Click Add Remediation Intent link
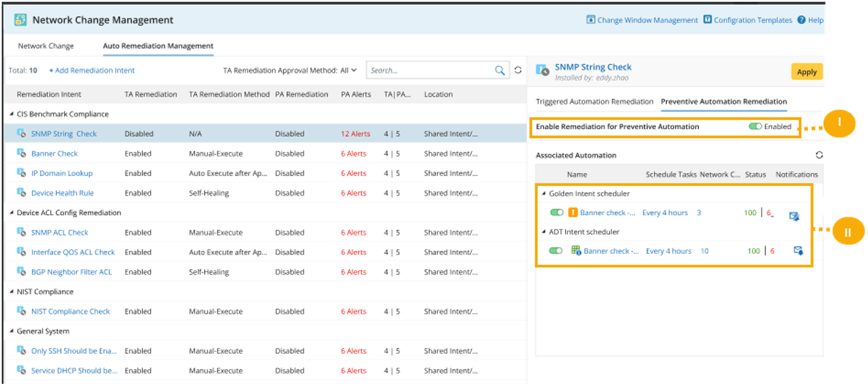868x388 pixels. [92, 71]
